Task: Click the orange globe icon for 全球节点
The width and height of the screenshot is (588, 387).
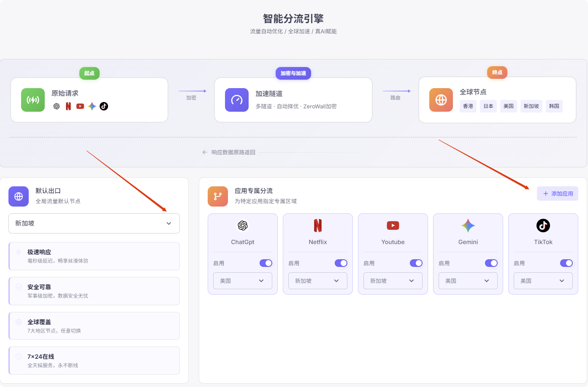Action: 441,100
